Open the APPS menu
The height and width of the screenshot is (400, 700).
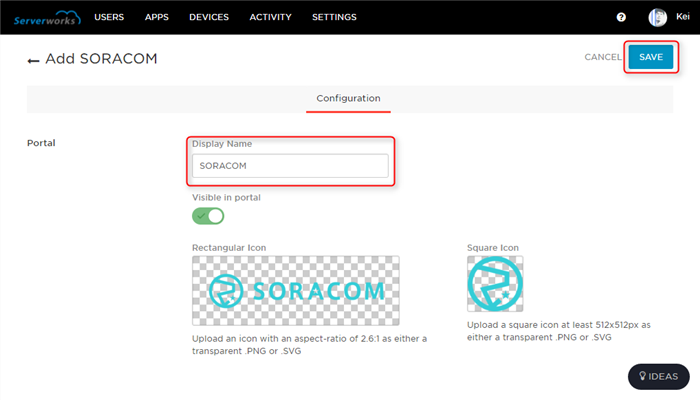click(x=157, y=17)
